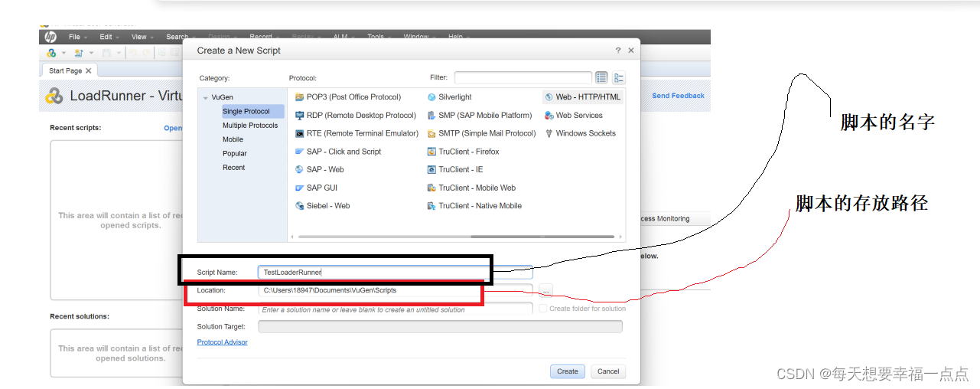980x389 pixels.
Task: Choose the RDP (Remote Desktop Protocol) icon
Action: tap(300, 116)
